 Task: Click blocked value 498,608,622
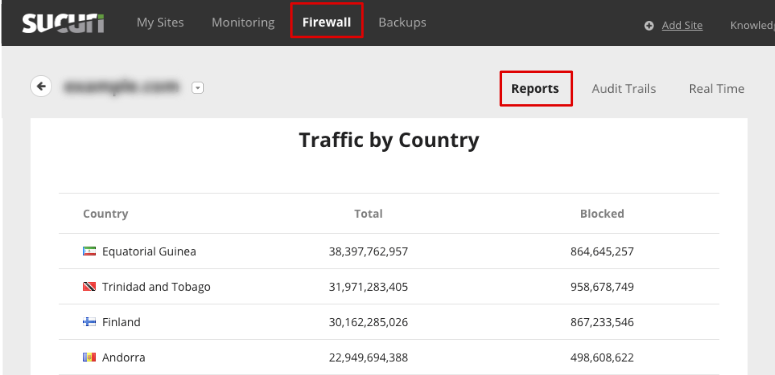[602, 358]
